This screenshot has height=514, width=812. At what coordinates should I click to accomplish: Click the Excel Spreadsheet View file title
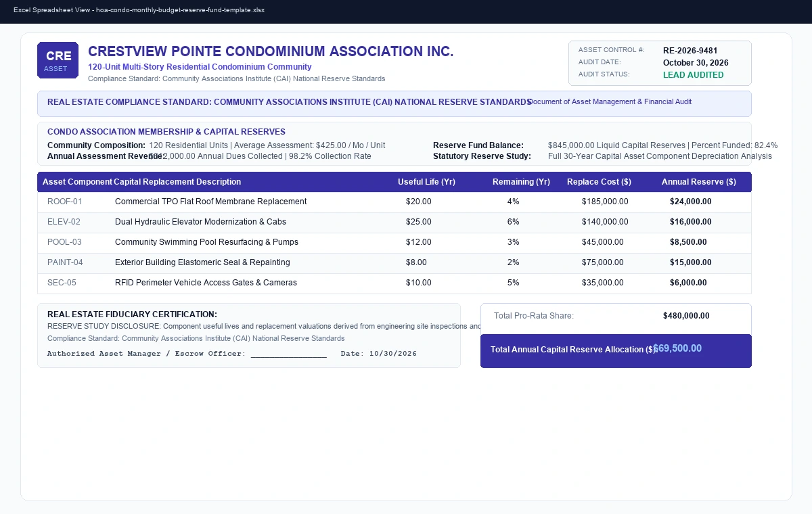pyautogui.click(x=139, y=11)
